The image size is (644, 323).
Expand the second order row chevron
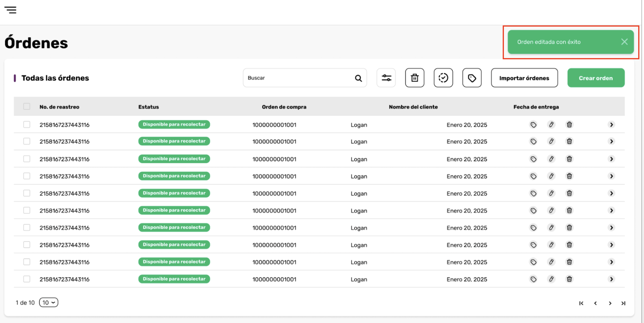pyautogui.click(x=612, y=141)
